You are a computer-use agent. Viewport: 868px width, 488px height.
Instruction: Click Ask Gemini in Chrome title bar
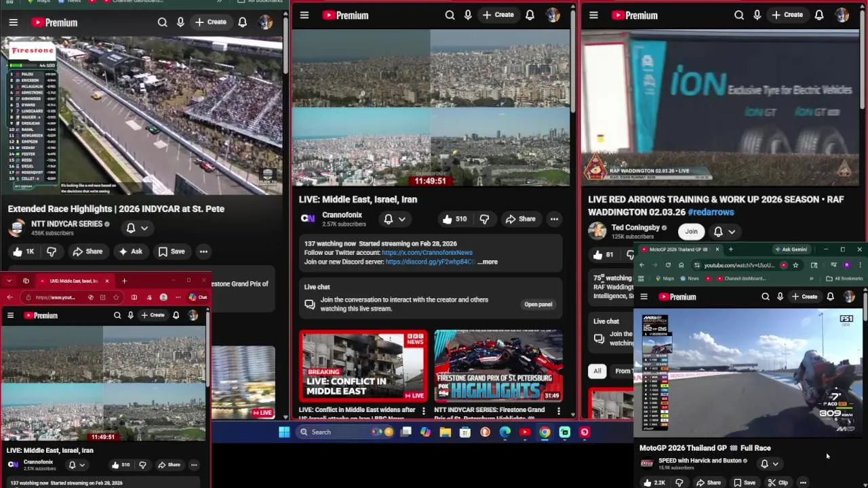(x=791, y=249)
